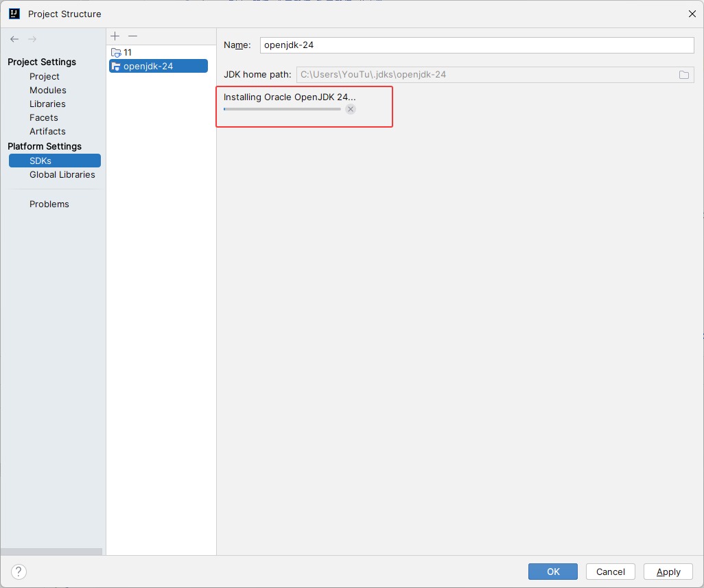704x588 pixels.
Task: Close the Project Structure dialog
Action: 692,14
